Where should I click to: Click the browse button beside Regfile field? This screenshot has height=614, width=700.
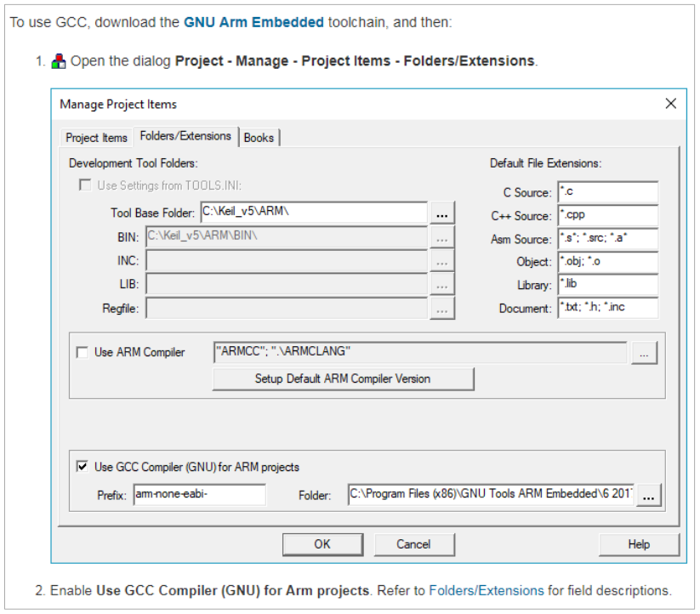tap(442, 309)
